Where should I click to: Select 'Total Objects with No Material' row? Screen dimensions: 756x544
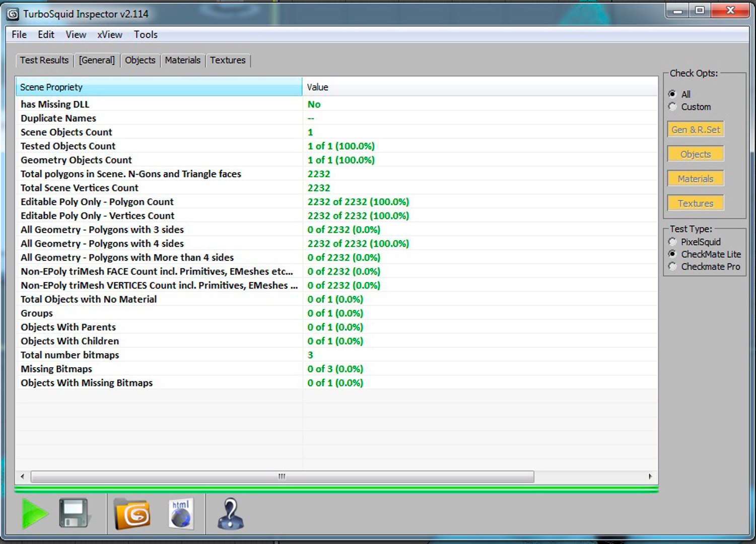point(336,299)
